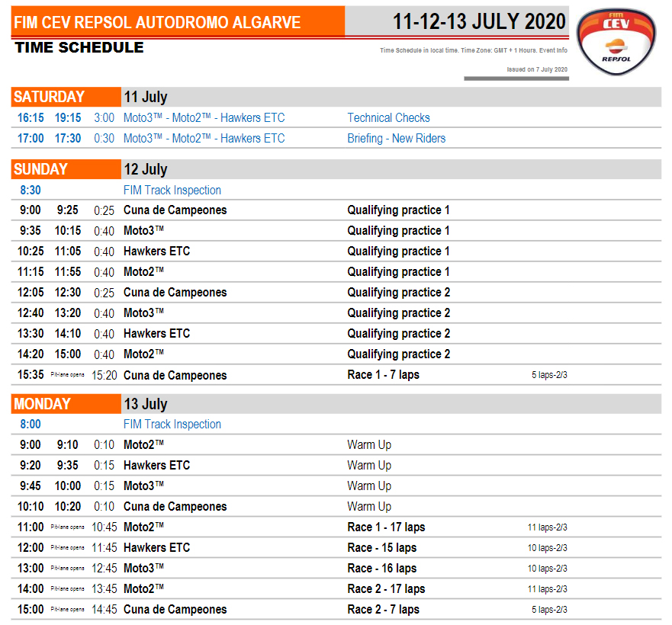The height and width of the screenshot is (625, 672).
Task: Click the 11-12-13 JULY 2020 date heading
Action: pyautogui.click(x=479, y=21)
